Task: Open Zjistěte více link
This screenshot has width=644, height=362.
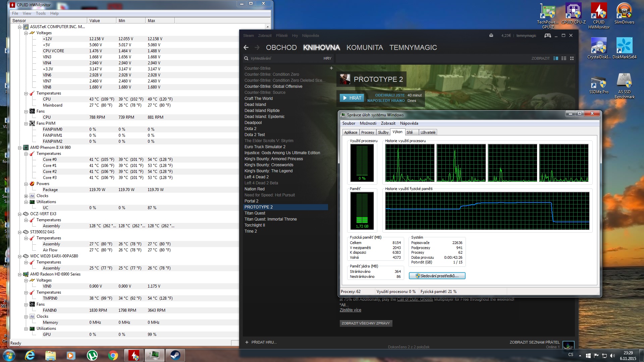Action: click(x=350, y=310)
